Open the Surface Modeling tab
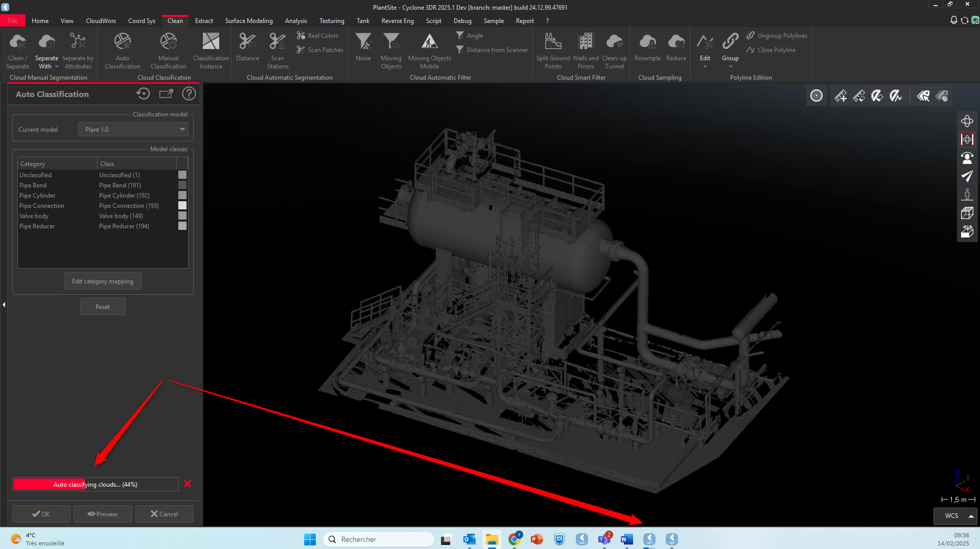The height and width of the screenshot is (549, 980). pos(249,21)
